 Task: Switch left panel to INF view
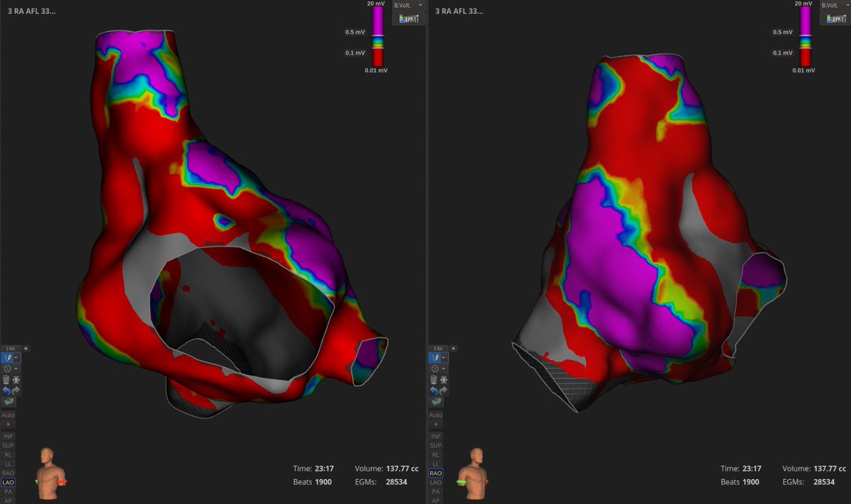coord(9,436)
